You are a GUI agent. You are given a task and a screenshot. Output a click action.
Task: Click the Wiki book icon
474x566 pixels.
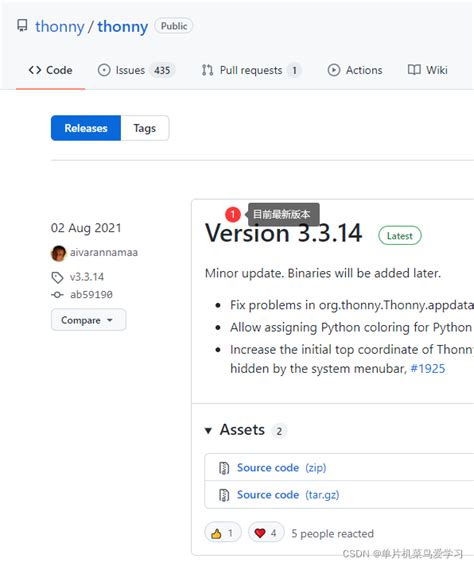click(x=414, y=70)
